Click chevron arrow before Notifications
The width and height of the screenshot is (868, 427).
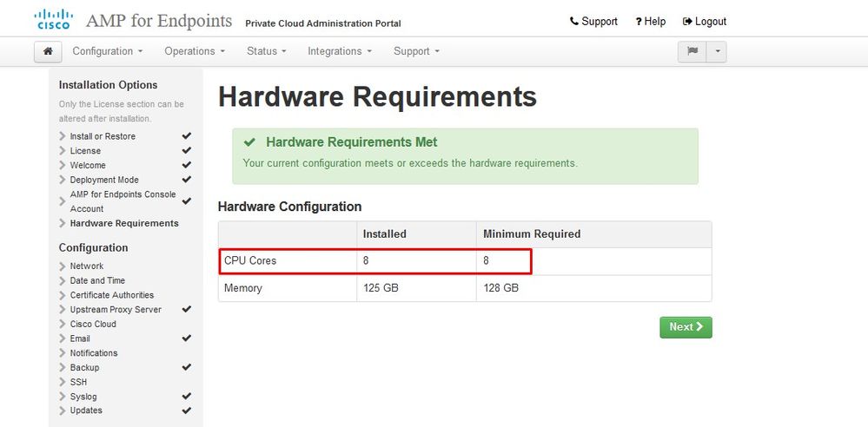pos(62,353)
